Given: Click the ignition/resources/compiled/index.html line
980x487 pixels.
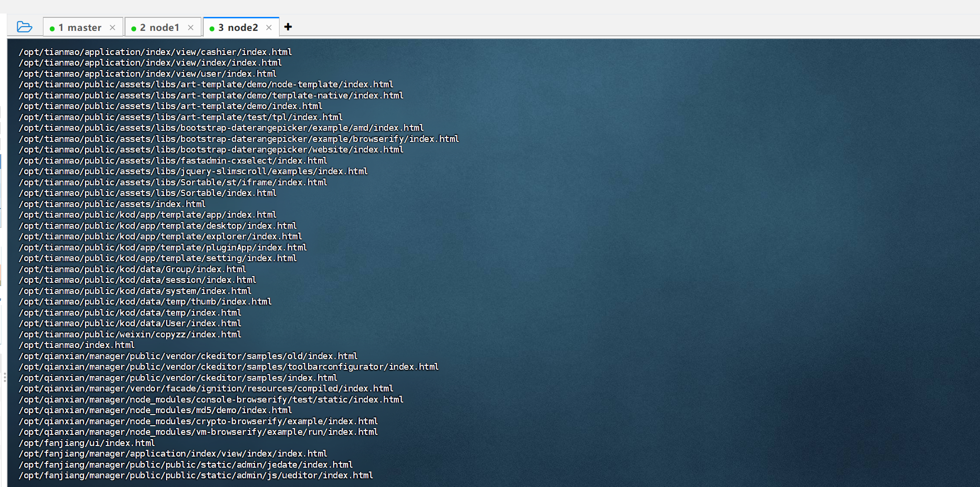Looking at the screenshot, I should click(x=206, y=389).
